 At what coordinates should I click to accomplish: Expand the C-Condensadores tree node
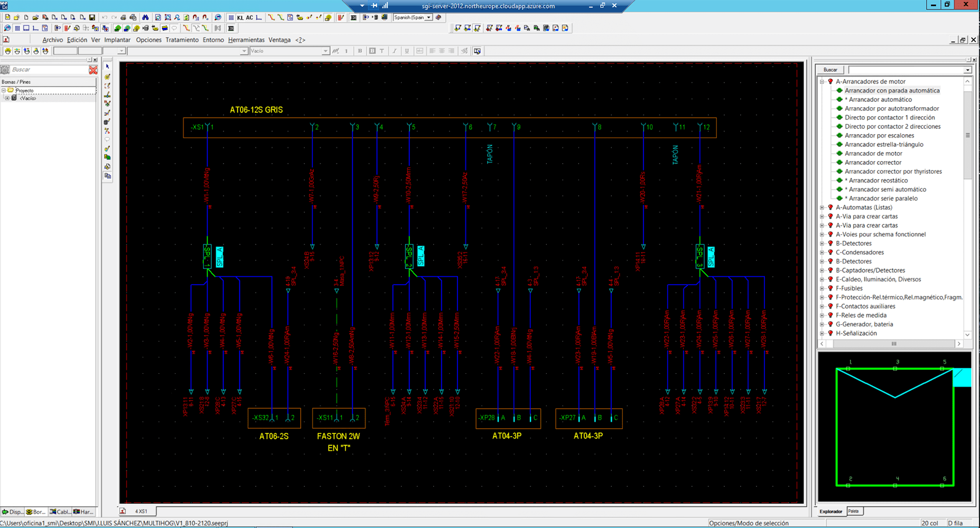pyautogui.click(x=822, y=252)
